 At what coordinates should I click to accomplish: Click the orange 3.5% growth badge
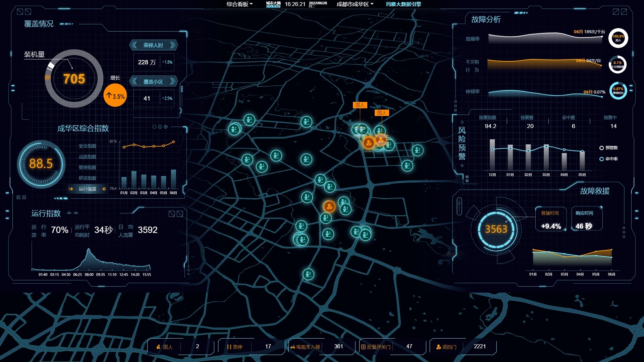(115, 96)
